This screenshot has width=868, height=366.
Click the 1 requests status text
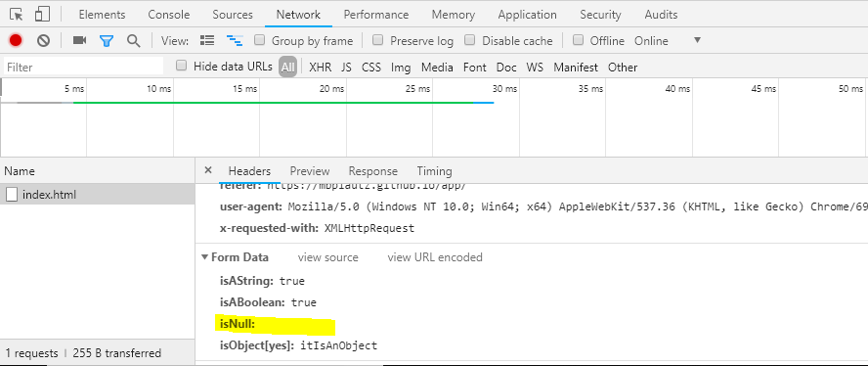(x=31, y=353)
